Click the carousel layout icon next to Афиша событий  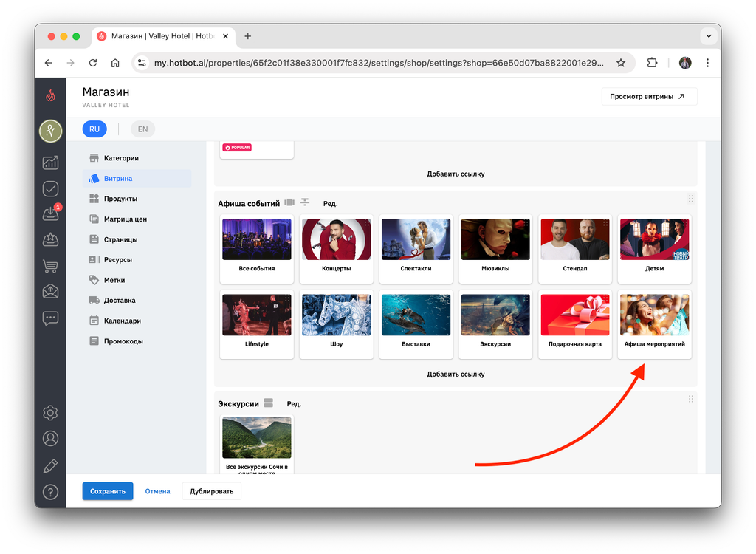pyautogui.click(x=289, y=202)
